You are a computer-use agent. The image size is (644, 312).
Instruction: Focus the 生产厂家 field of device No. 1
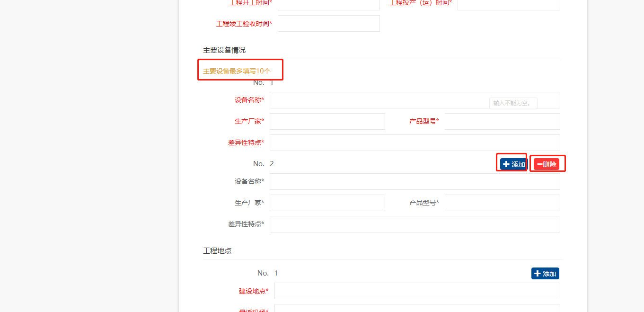point(327,121)
